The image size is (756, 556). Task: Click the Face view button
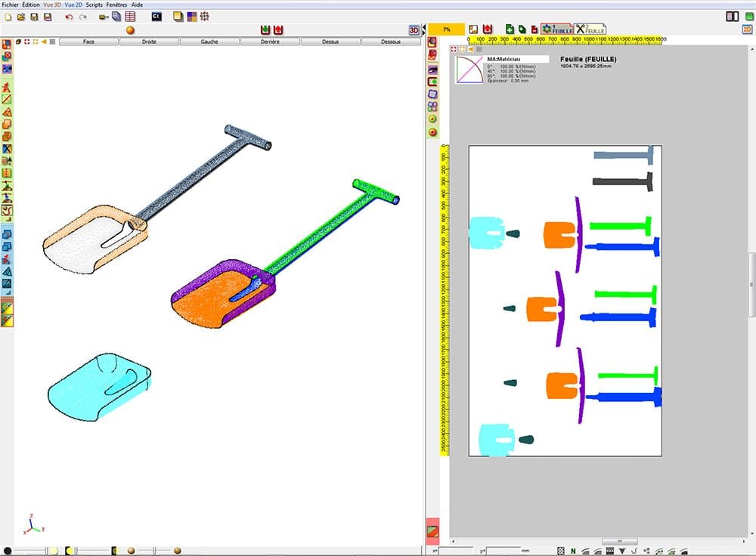point(88,42)
